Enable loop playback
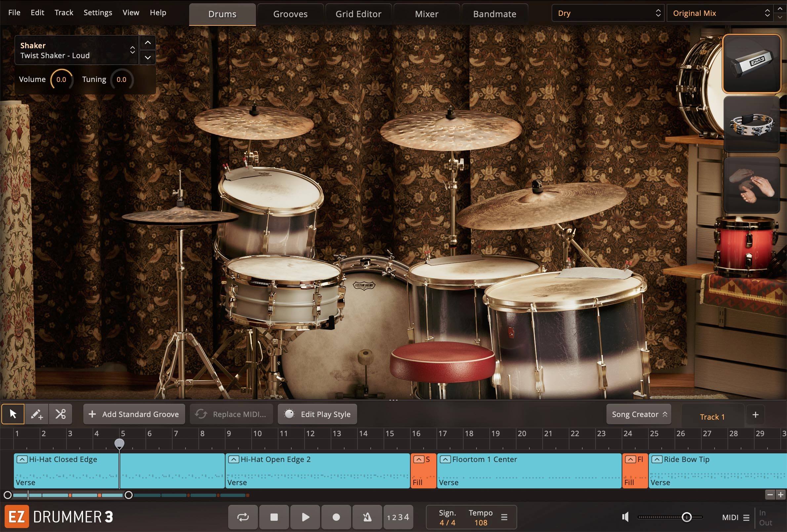The image size is (787, 532). click(x=242, y=517)
